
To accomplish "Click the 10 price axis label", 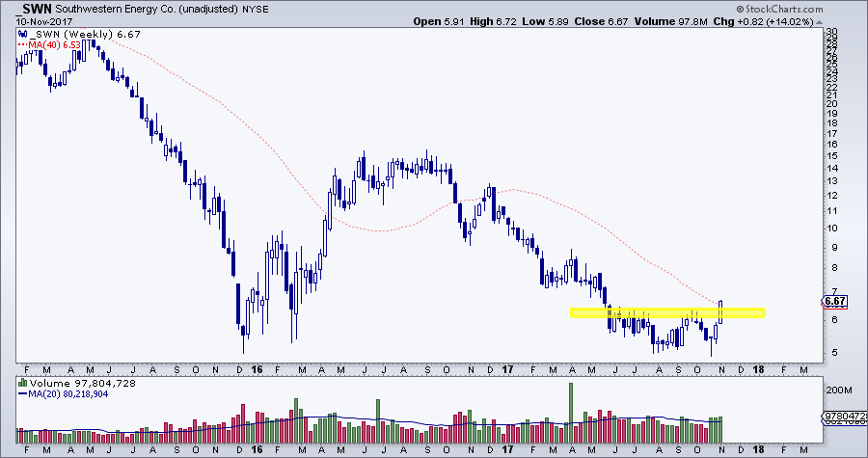I will click(x=831, y=228).
